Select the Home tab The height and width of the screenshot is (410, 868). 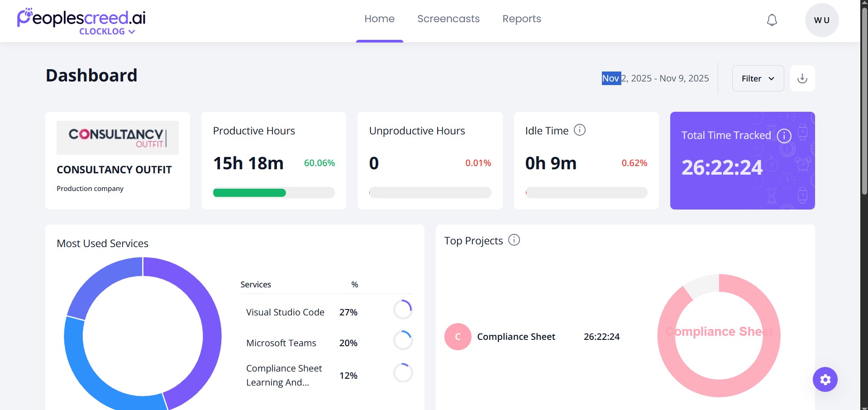click(x=379, y=19)
